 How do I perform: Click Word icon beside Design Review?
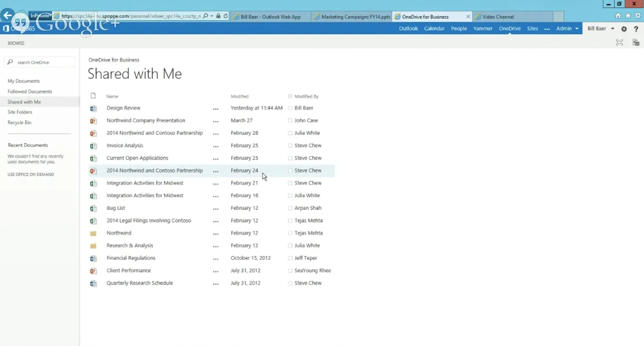[x=93, y=108]
